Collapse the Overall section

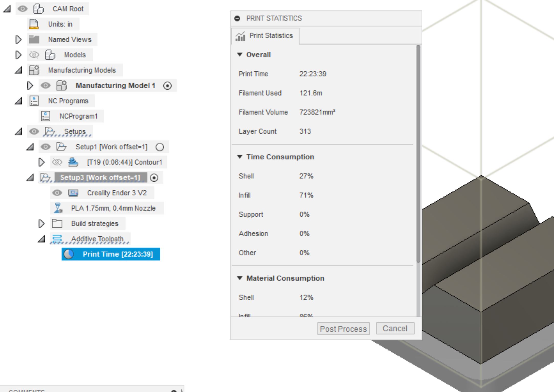coord(240,54)
